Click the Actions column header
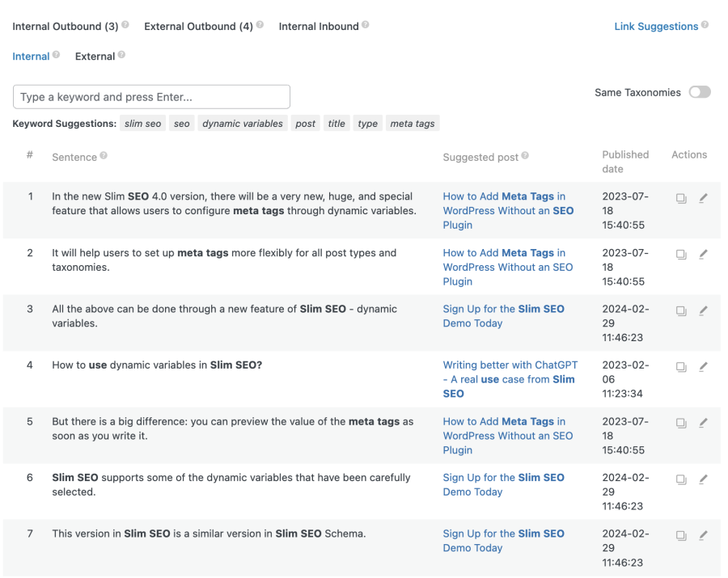Image resolution: width=728 pixels, height=578 pixels. (x=689, y=155)
